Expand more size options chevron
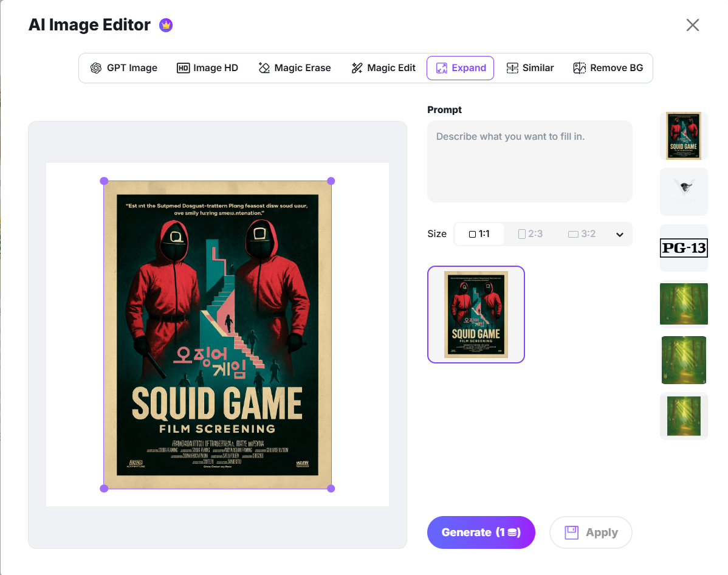728x575 pixels. (x=619, y=235)
